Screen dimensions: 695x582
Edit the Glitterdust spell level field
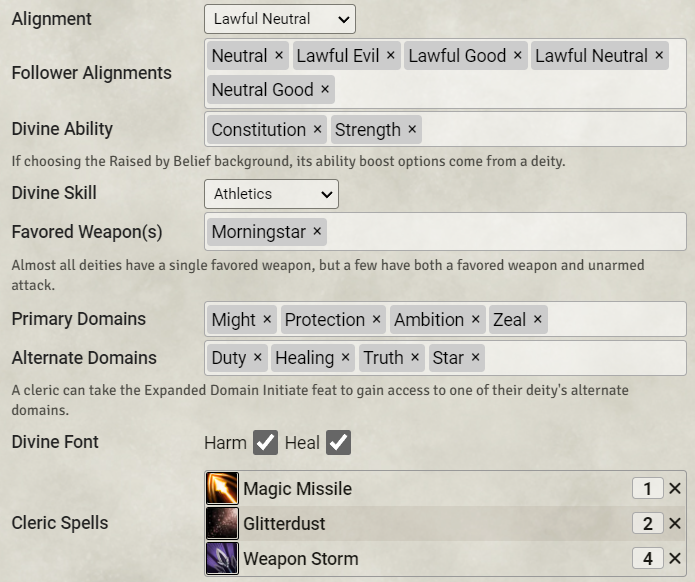pyautogui.click(x=647, y=524)
